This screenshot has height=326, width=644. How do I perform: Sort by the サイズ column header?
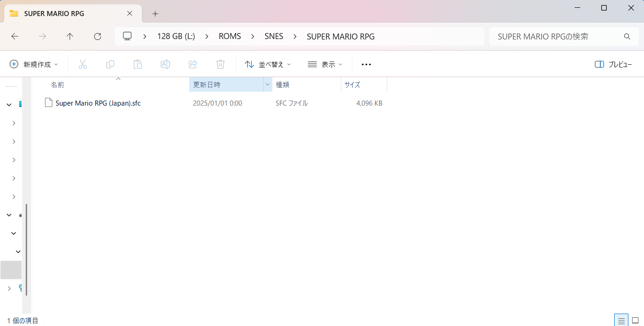point(352,84)
